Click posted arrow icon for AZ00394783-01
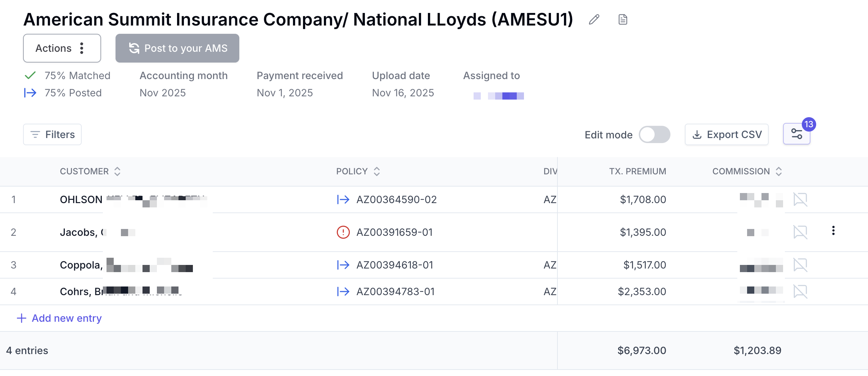Screen dimensions: 868x376 pyautogui.click(x=343, y=292)
